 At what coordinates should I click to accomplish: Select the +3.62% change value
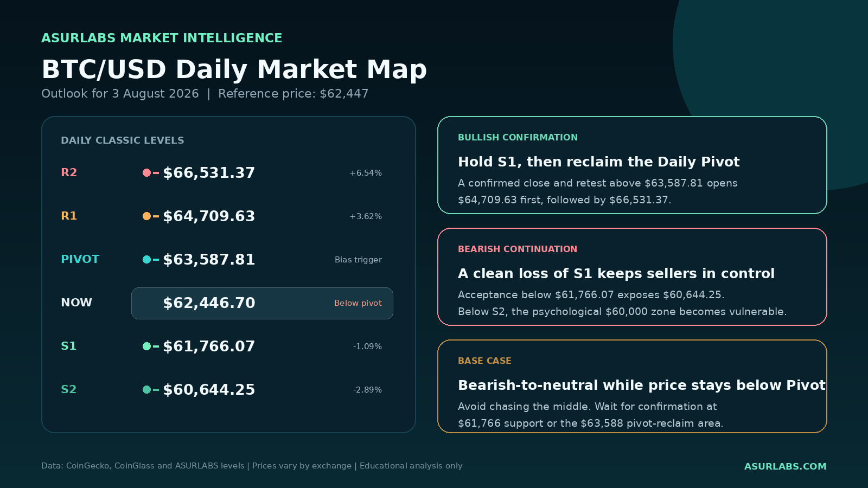click(366, 216)
